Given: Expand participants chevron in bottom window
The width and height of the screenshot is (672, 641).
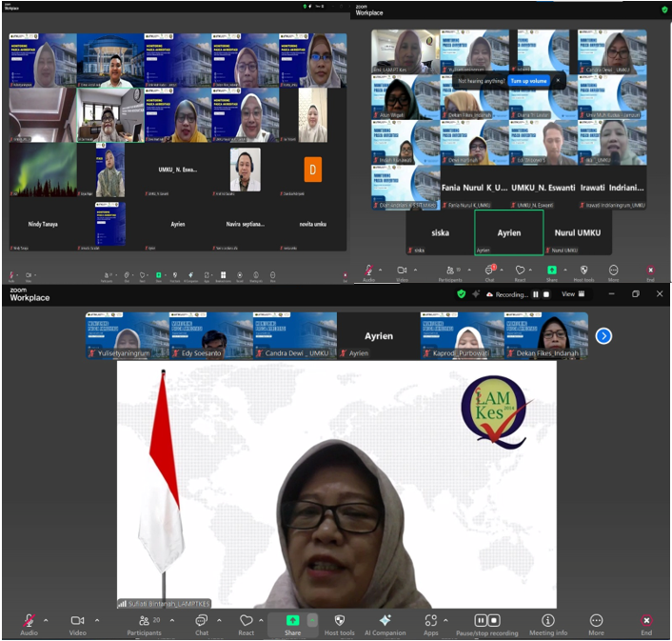Looking at the screenshot, I should [172, 620].
